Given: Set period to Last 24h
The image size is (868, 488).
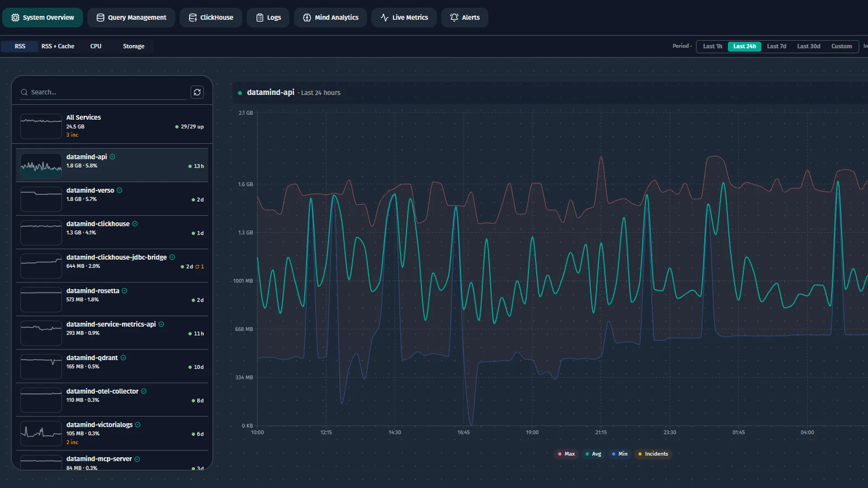Looking at the screenshot, I should pyautogui.click(x=745, y=46).
